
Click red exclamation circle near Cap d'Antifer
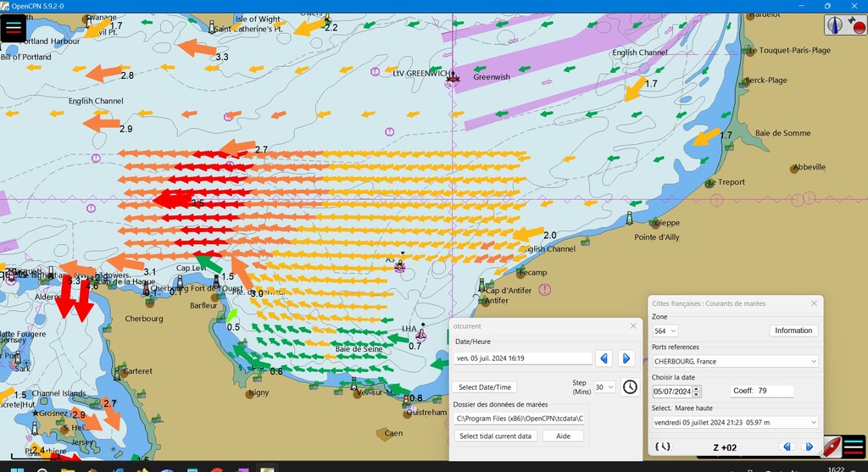tap(545, 290)
